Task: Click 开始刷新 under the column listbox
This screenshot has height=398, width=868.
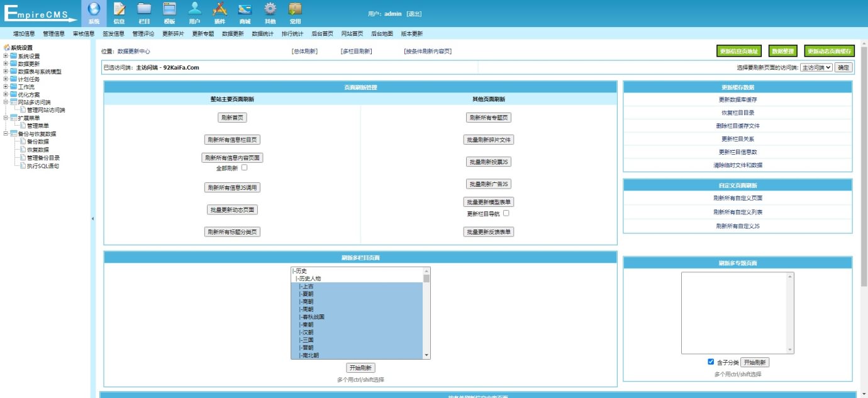Action: 360,368
